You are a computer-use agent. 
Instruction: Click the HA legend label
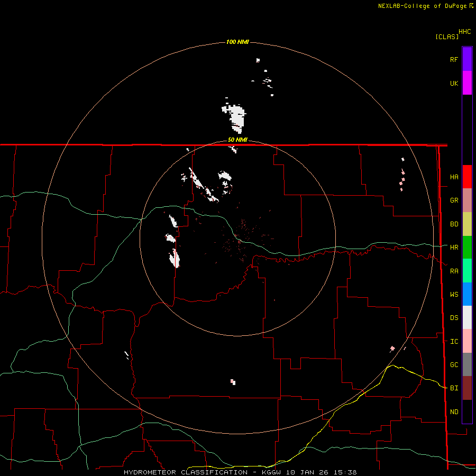point(454,177)
